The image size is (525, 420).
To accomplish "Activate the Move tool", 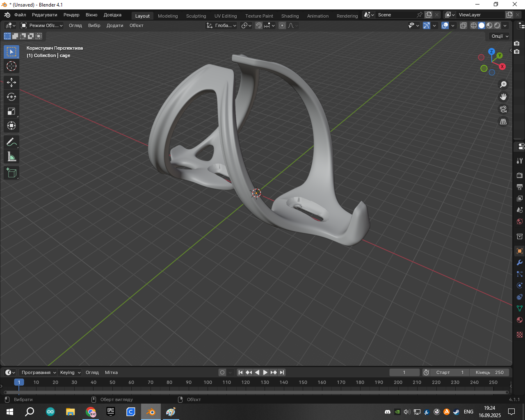I will (11, 82).
